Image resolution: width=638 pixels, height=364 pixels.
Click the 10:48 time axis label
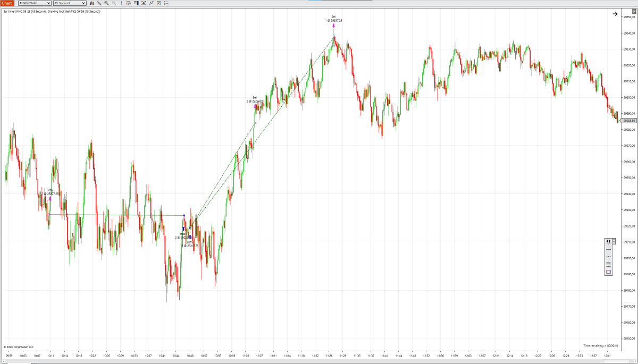click(190, 355)
